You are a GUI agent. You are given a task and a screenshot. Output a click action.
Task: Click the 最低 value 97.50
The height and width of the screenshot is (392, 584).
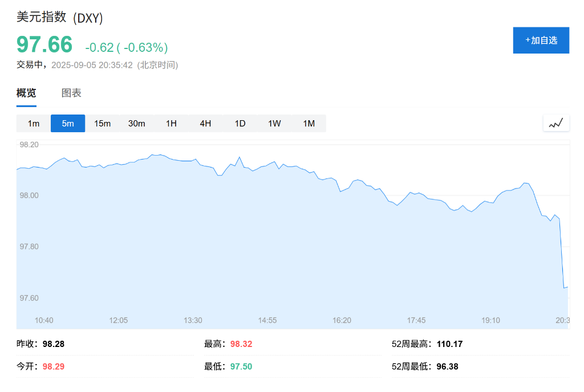click(x=241, y=366)
